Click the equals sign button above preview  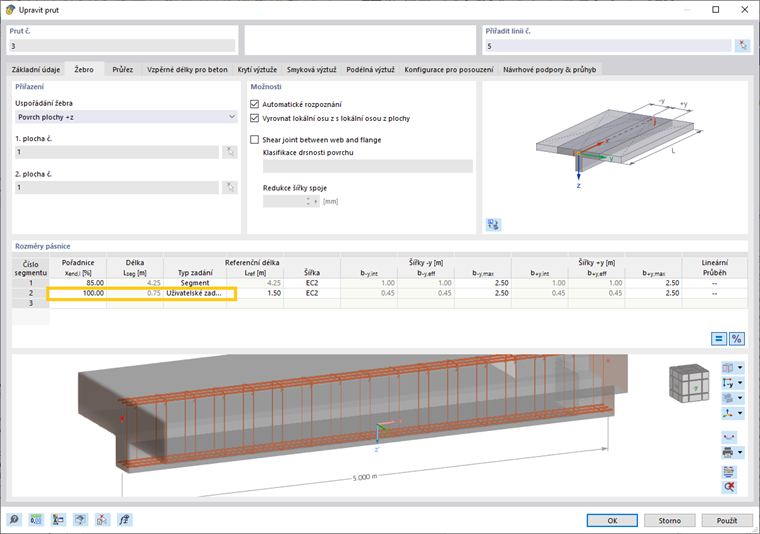(719, 339)
